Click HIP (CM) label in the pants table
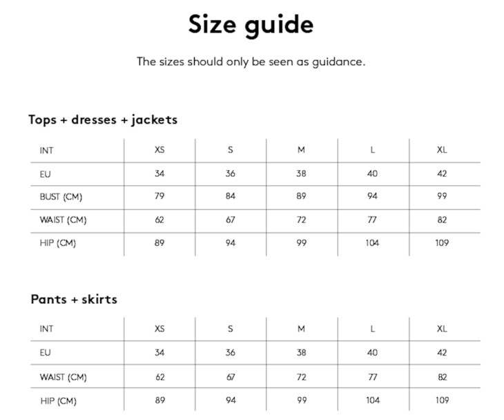The height and width of the screenshot is (420, 504). pos(59,401)
